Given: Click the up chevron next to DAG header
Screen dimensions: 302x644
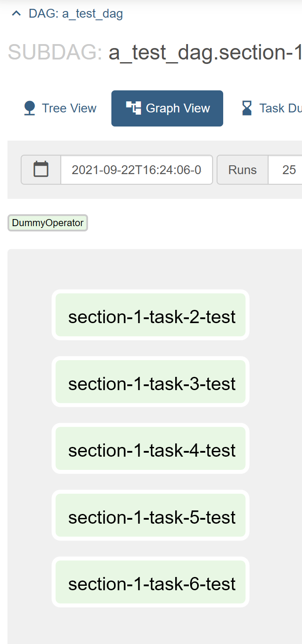Looking at the screenshot, I should point(16,13).
